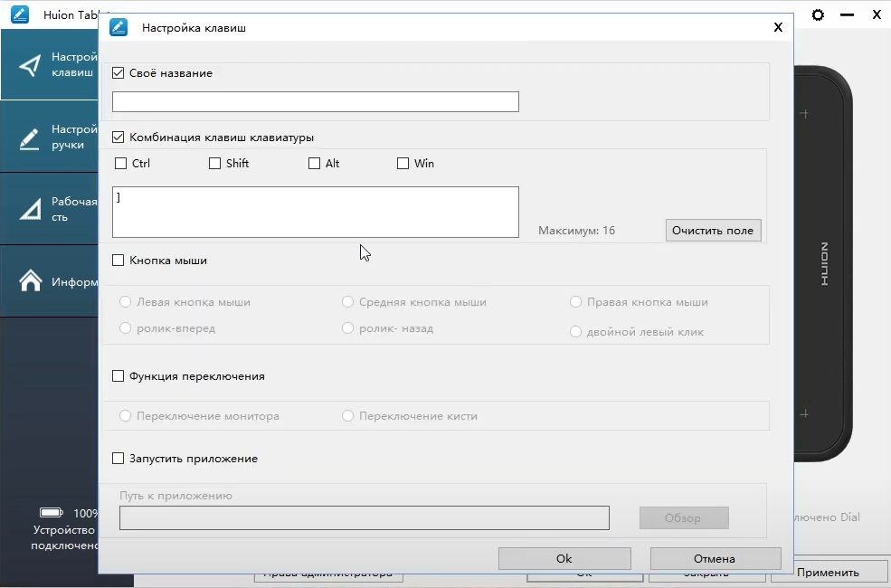Tick the Shift modifier checkbox
This screenshot has height=588, width=891.
point(214,164)
